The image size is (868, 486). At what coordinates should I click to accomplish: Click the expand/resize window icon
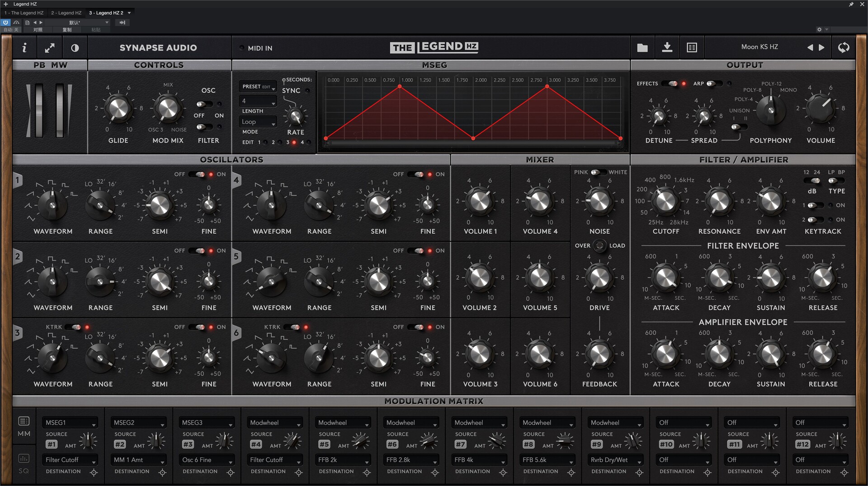point(49,47)
